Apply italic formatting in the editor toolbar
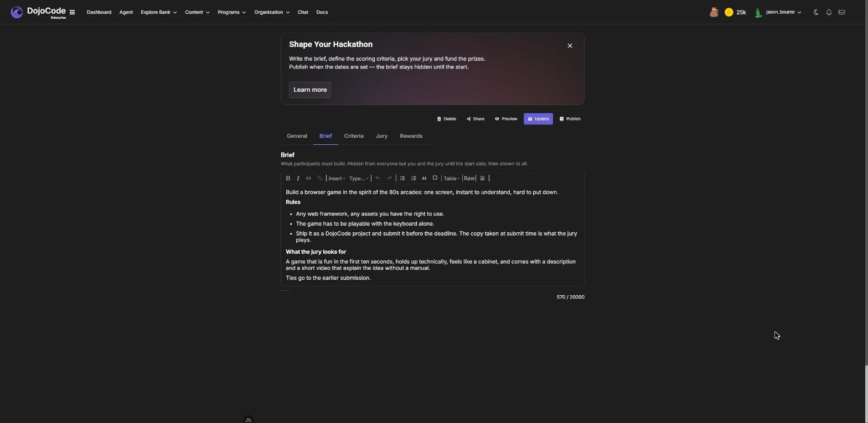The image size is (868, 423). click(298, 178)
